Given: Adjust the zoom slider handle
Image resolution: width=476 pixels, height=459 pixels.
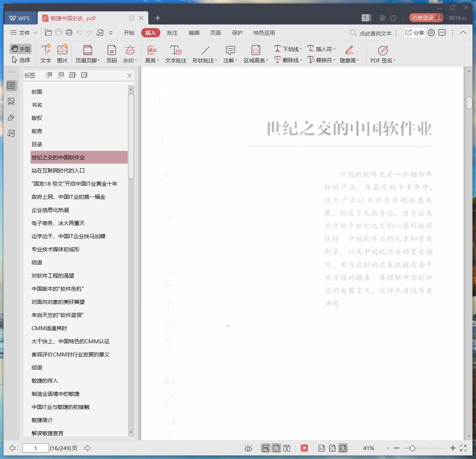Looking at the screenshot, I should tap(412, 448).
